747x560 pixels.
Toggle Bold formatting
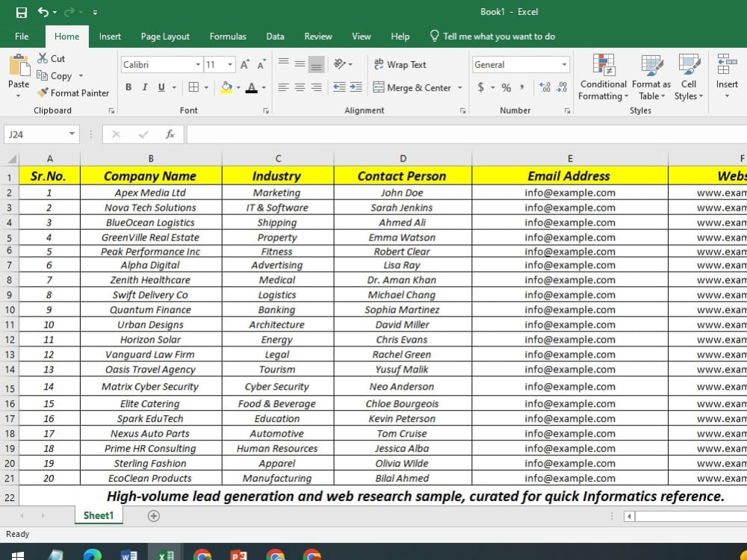tap(128, 87)
